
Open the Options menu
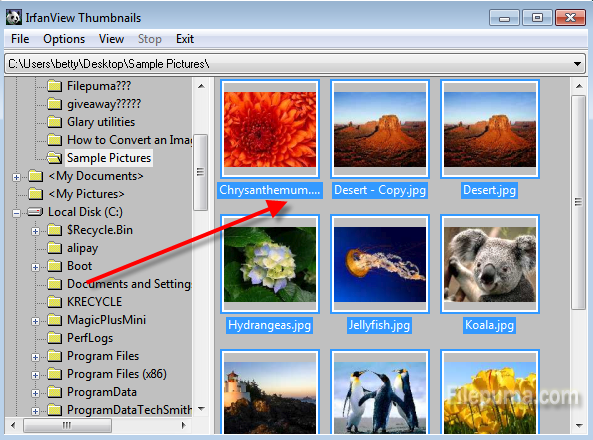(x=64, y=39)
